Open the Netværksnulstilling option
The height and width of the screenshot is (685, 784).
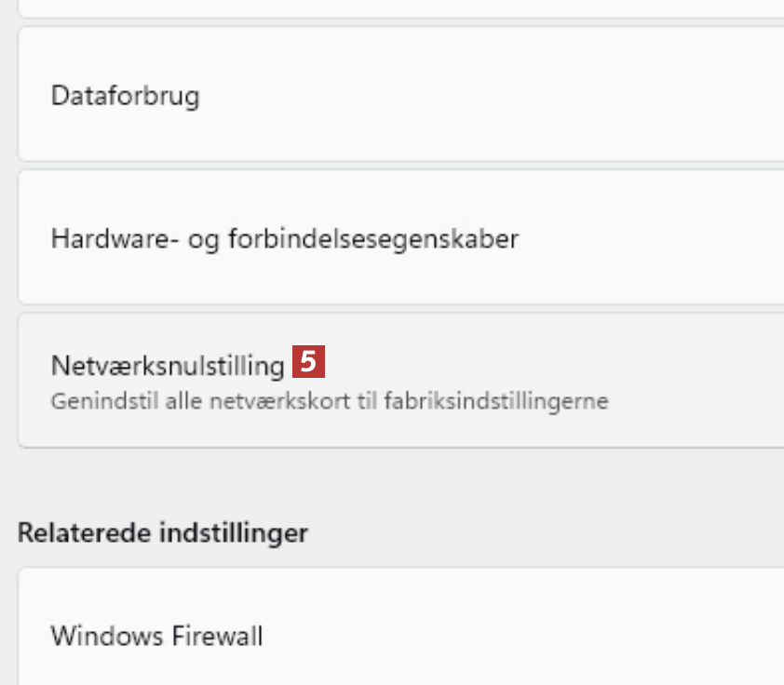pos(400,380)
